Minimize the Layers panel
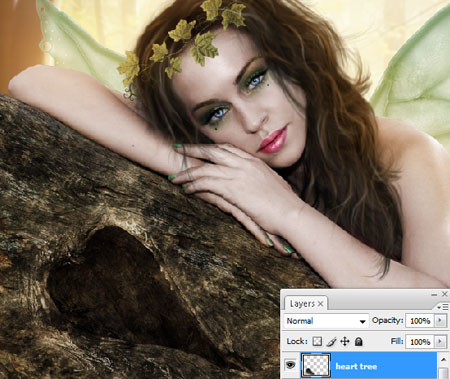 point(434,294)
